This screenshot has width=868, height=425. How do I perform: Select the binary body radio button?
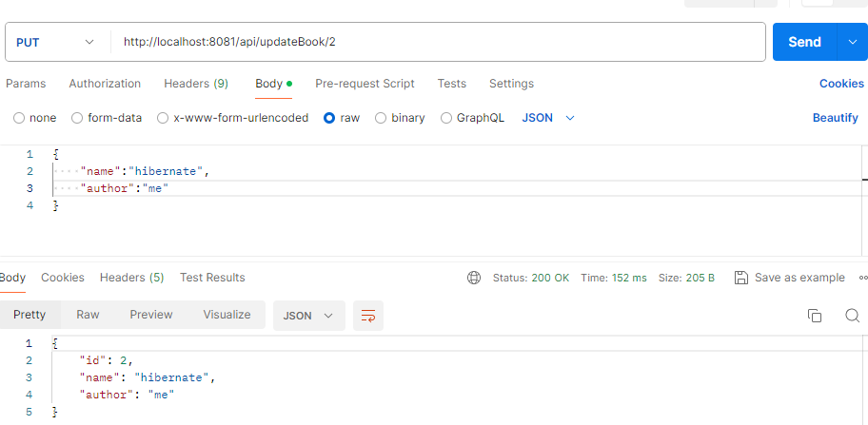381,118
